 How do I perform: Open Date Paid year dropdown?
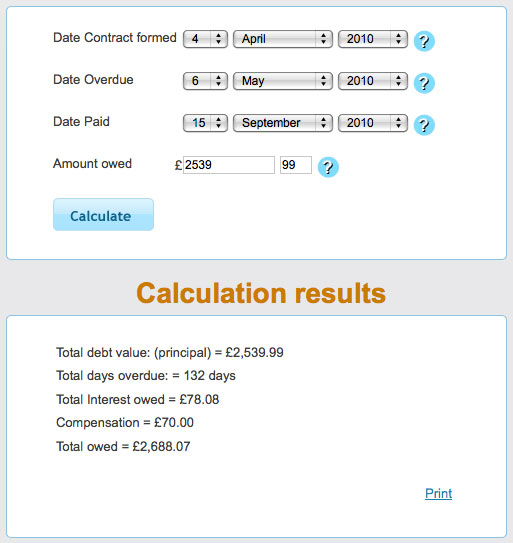pos(373,123)
